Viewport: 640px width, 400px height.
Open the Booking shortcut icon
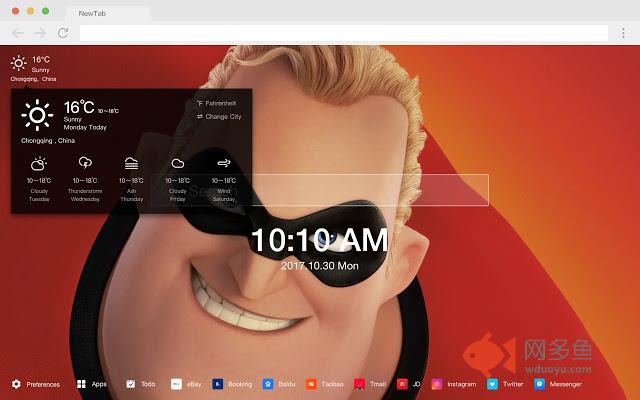217,384
